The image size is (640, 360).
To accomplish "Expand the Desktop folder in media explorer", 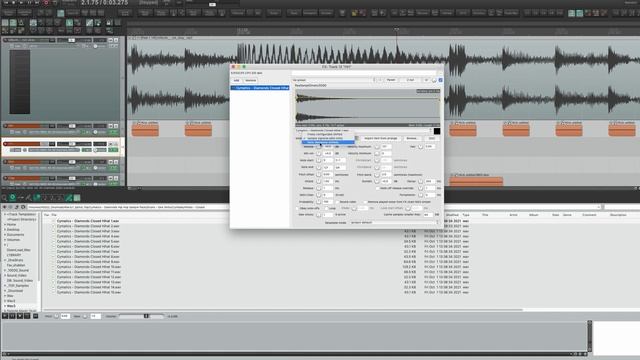I will (x=5, y=229).
